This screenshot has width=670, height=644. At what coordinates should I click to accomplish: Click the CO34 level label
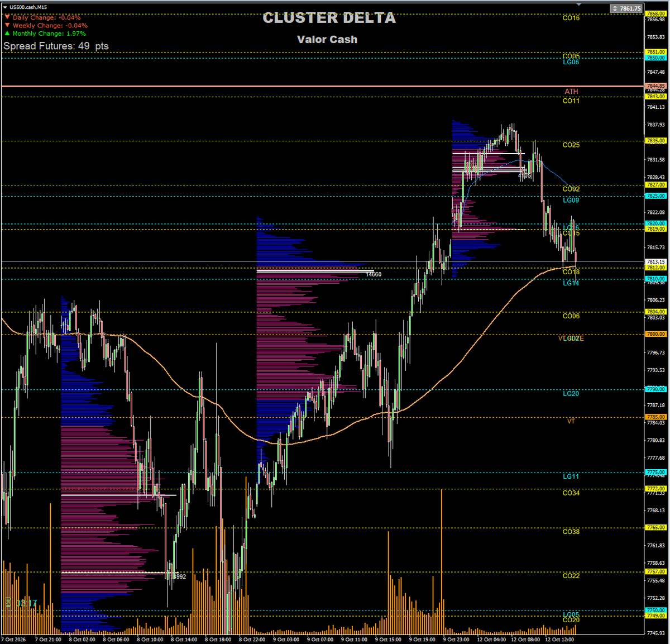(x=571, y=493)
